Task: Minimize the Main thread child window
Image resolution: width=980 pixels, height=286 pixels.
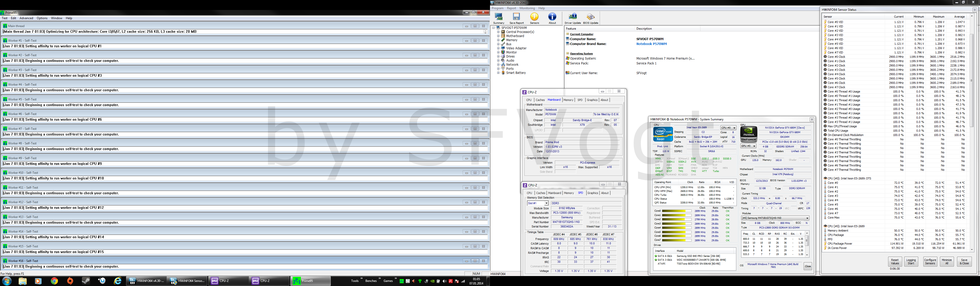Action: [x=467, y=26]
